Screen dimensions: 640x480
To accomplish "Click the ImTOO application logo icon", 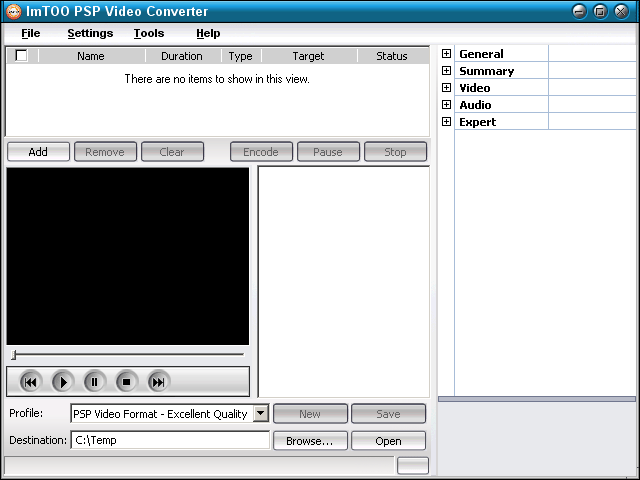I will coord(13,11).
